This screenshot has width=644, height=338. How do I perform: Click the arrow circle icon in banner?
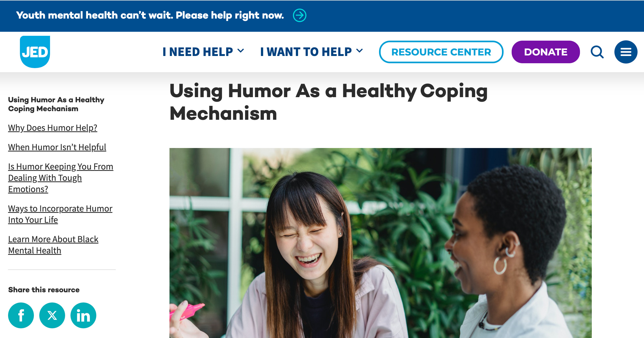coord(299,15)
